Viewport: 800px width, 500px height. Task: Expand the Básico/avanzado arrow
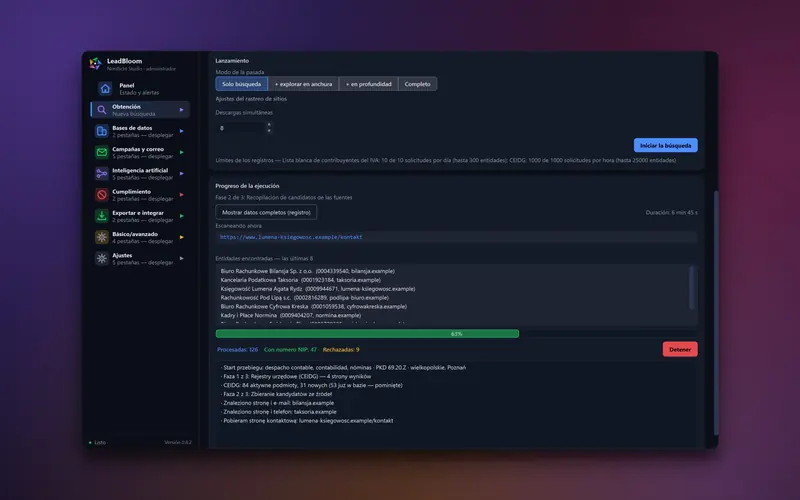pos(181,237)
